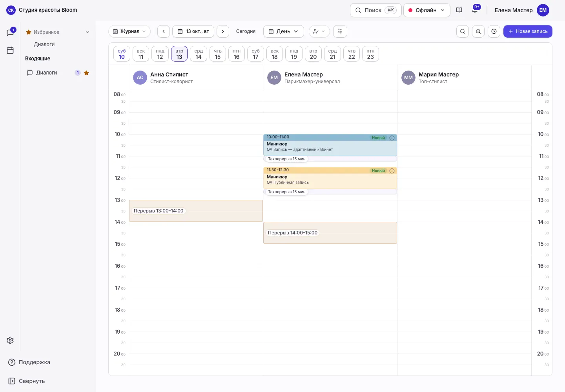
Task: Open Маникюр appointment at 10:00–11:00
Action: 330,145
